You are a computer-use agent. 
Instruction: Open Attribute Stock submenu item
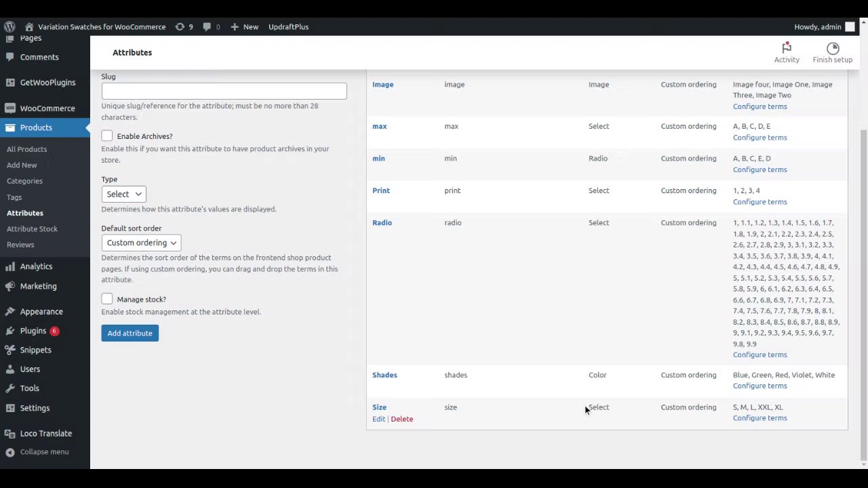click(32, 229)
